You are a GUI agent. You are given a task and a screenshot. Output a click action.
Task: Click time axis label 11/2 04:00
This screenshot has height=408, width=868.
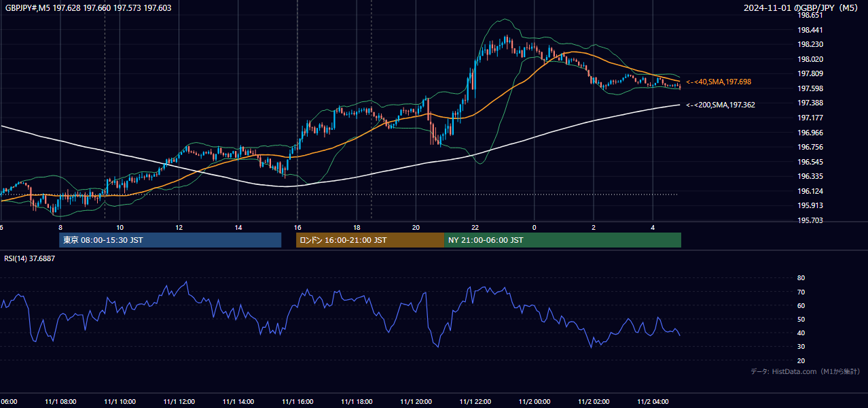pos(652,402)
